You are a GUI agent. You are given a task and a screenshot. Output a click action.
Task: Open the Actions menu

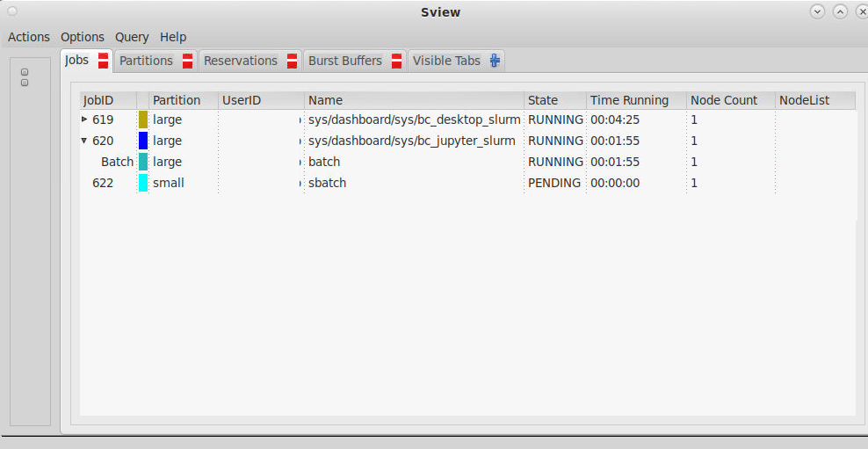pyautogui.click(x=29, y=37)
